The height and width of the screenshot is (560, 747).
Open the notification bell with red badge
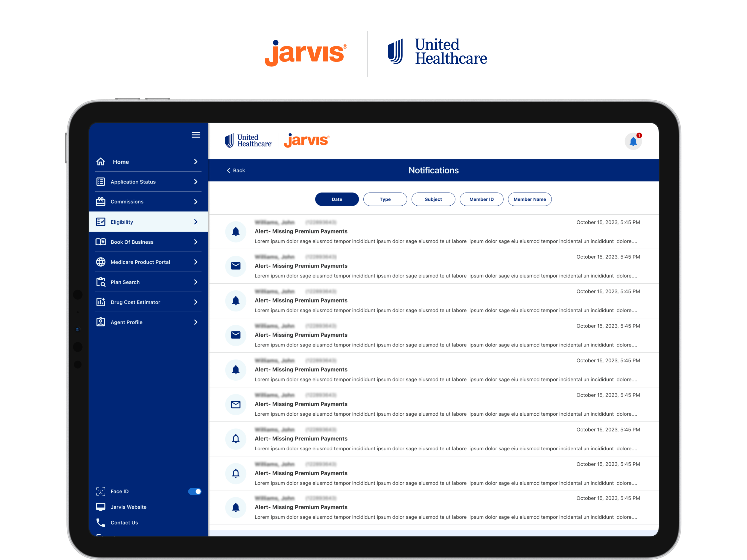click(x=633, y=141)
